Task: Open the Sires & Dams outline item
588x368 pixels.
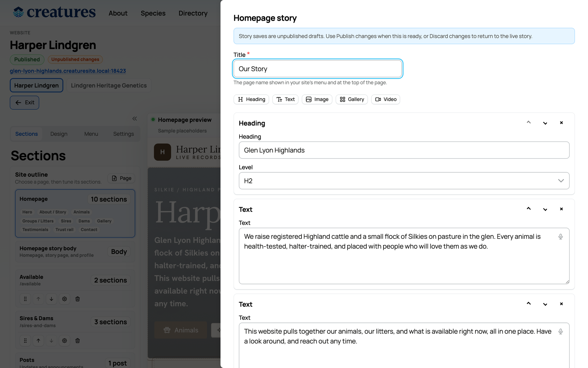Action: coord(75,322)
